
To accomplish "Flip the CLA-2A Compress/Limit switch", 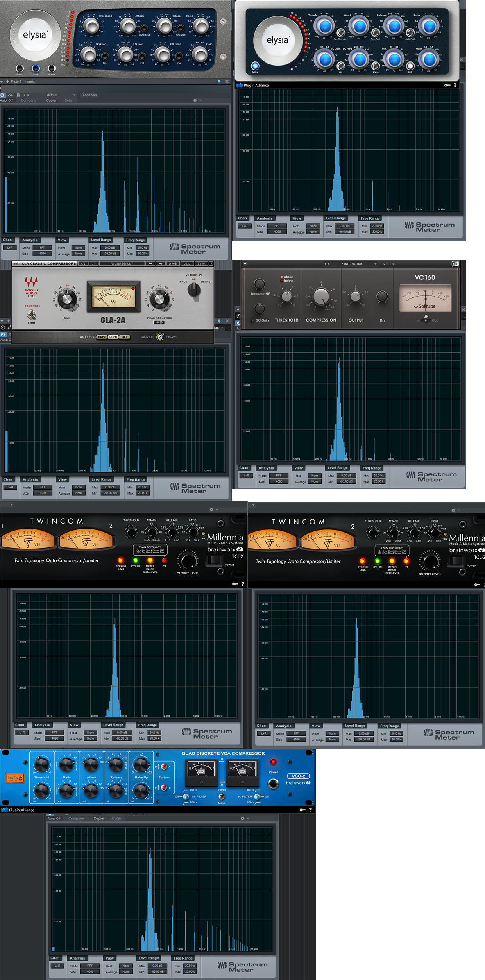I will point(32,314).
